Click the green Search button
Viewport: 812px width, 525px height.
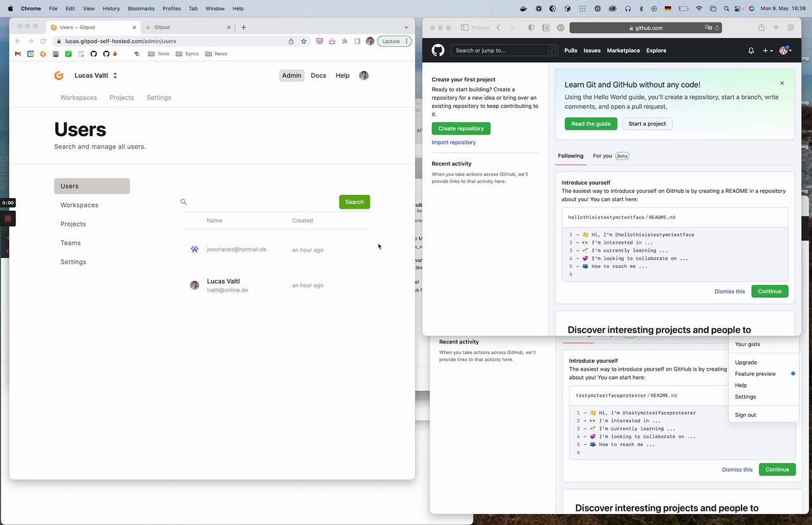coord(355,202)
